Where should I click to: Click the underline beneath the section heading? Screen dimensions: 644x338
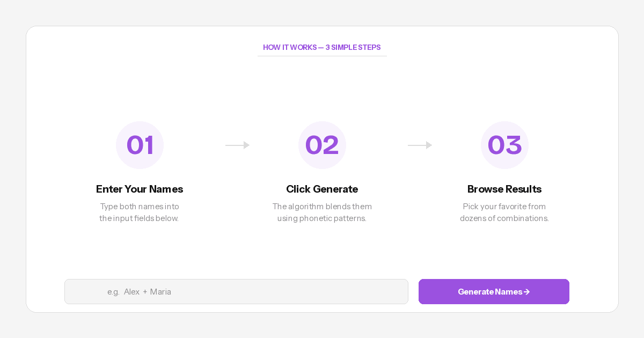322,56
